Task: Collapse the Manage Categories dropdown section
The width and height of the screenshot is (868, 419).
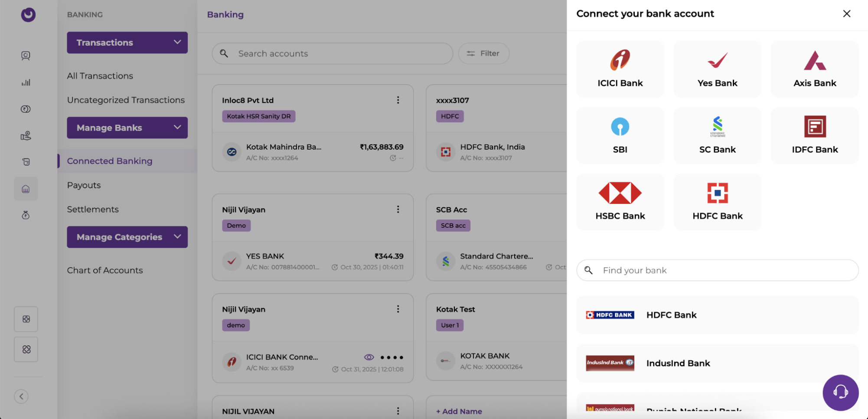Action: 127,237
